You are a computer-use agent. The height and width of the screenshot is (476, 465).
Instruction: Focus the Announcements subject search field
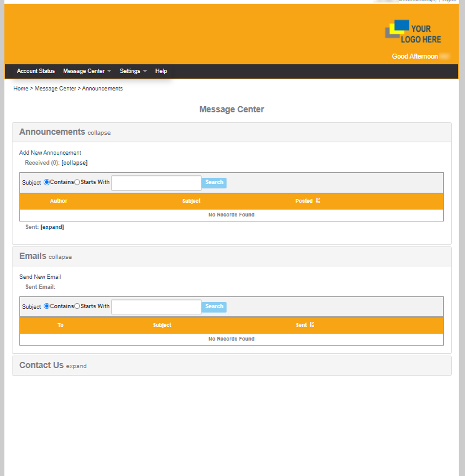(156, 183)
